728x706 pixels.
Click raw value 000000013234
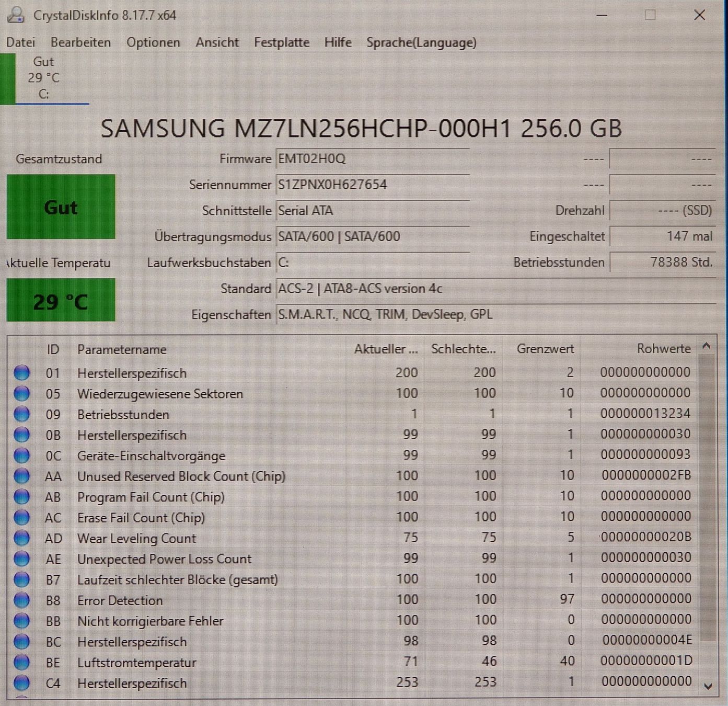point(645,414)
